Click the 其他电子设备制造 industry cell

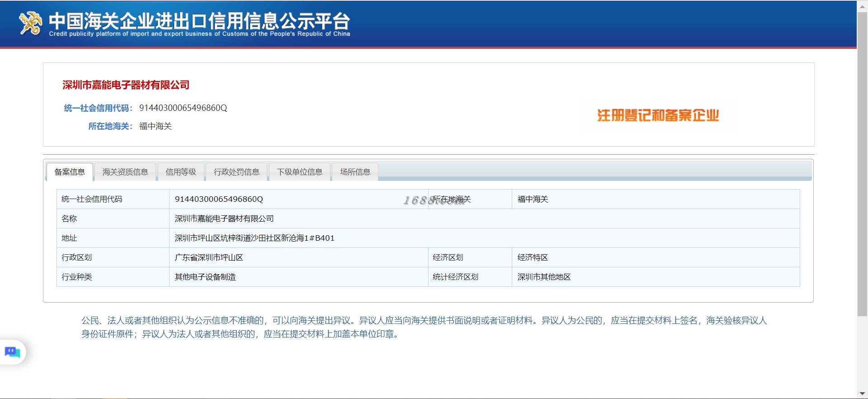point(299,277)
